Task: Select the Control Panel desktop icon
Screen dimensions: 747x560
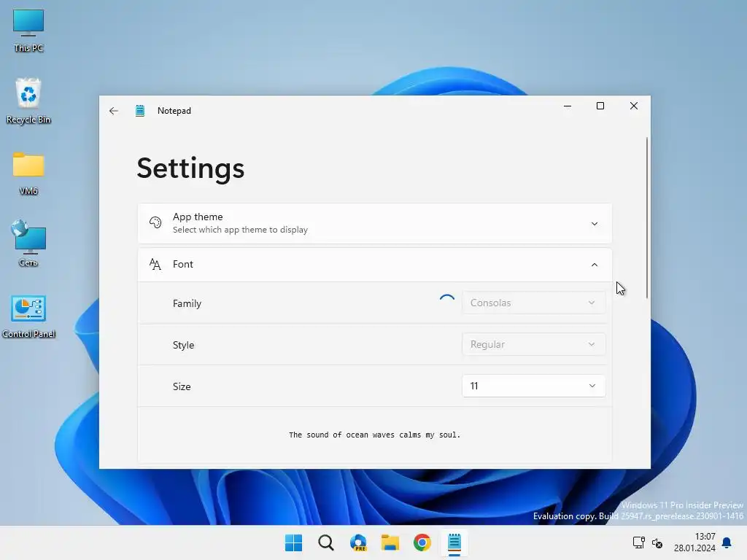Action: (x=28, y=316)
